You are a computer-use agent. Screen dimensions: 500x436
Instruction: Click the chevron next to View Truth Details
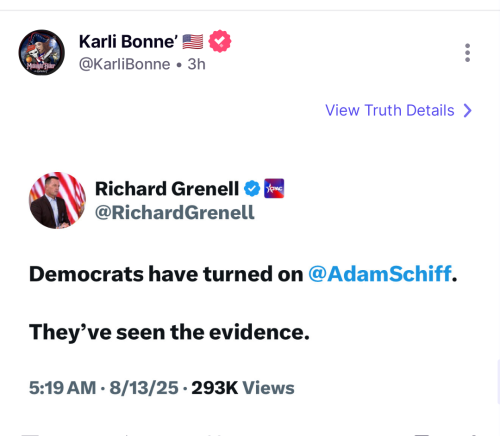468,110
